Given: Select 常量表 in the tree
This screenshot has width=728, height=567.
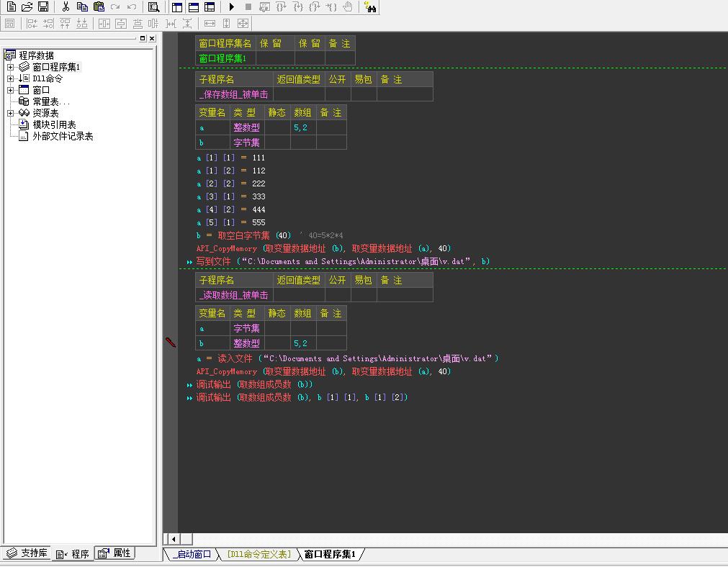Looking at the screenshot, I should (x=51, y=101).
